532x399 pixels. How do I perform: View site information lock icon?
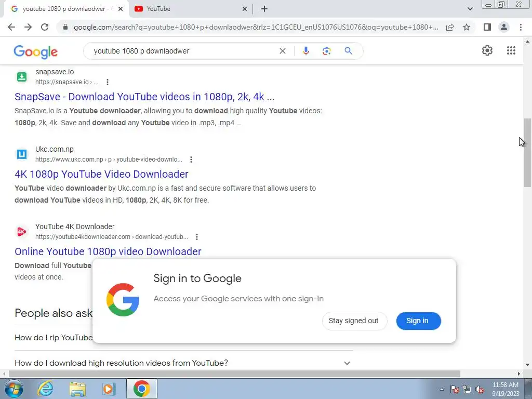tap(65, 27)
